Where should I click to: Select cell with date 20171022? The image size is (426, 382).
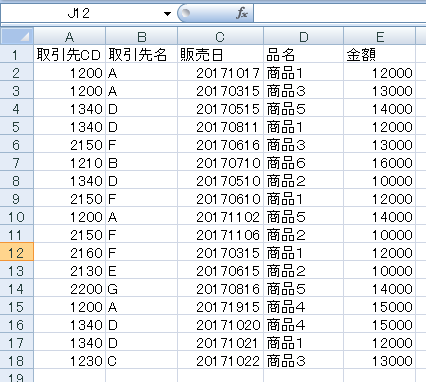[x=220, y=361]
